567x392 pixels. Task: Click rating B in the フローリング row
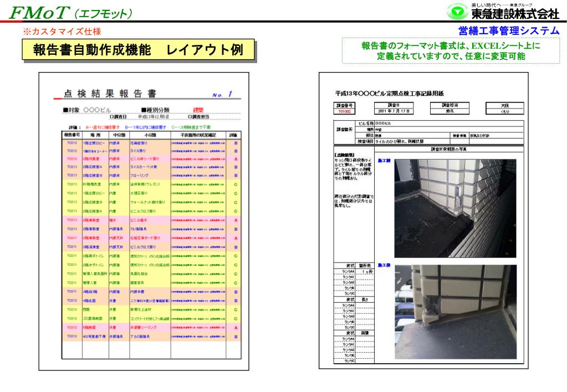point(236,176)
